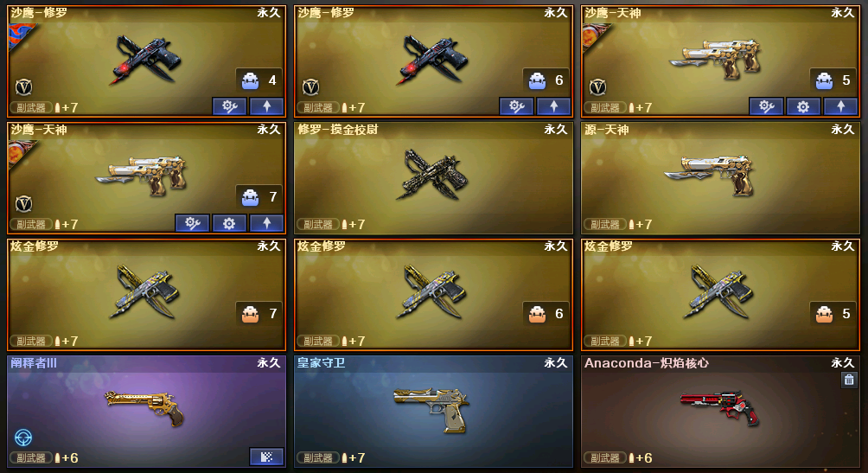This screenshot has height=473, width=868.
Task: Click the orange bag icon showing 5 on 炫金修罗
Action: (x=824, y=314)
